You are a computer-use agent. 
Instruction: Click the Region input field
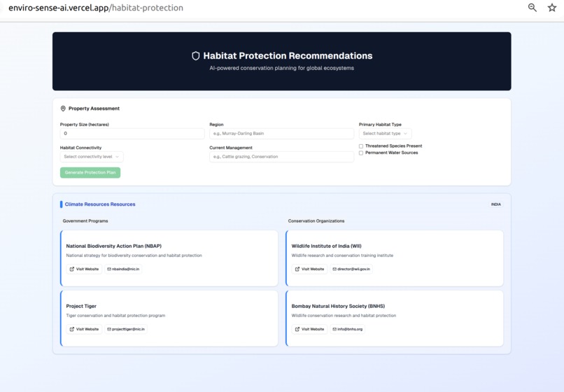tap(281, 134)
